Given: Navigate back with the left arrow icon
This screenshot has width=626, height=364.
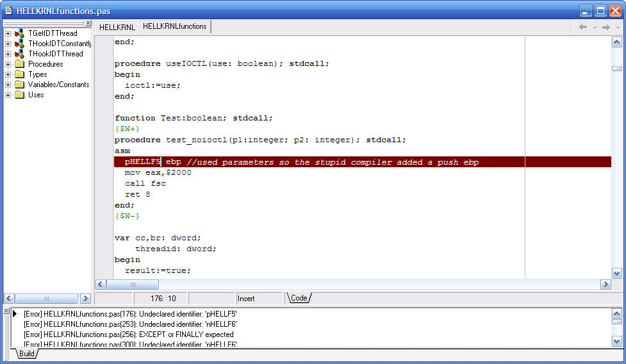Looking at the screenshot, I should pyautogui.click(x=583, y=27).
